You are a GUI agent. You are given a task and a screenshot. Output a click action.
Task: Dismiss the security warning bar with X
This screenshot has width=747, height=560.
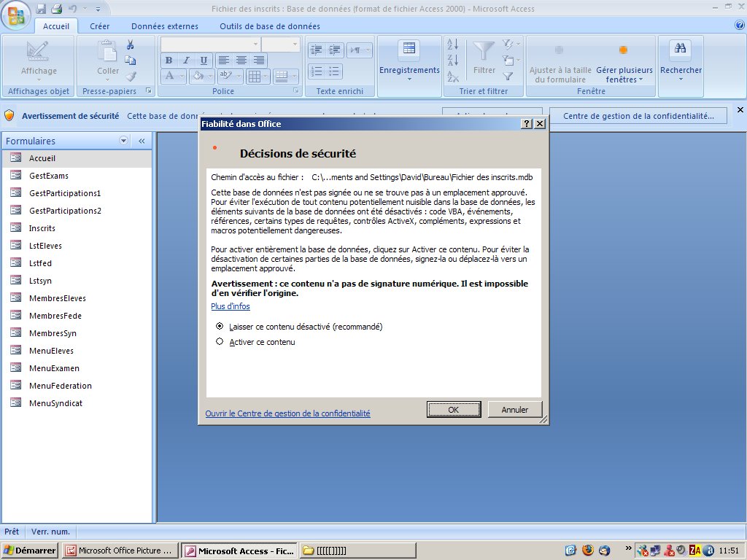click(x=740, y=110)
